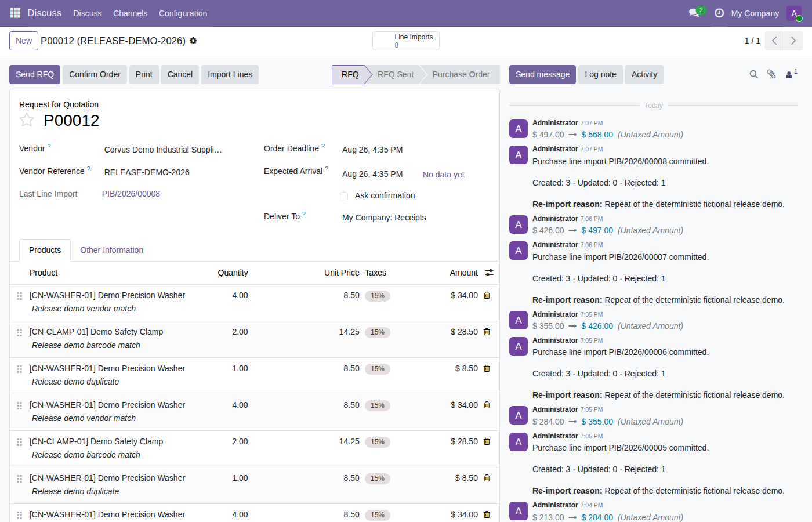Select the Products tab
Viewport: 812px width, 522px height.
click(x=45, y=250)
